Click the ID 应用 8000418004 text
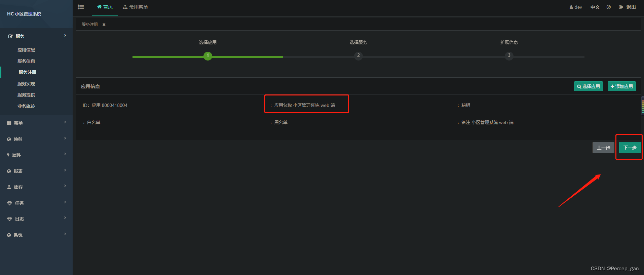 [x=105, y=105]
